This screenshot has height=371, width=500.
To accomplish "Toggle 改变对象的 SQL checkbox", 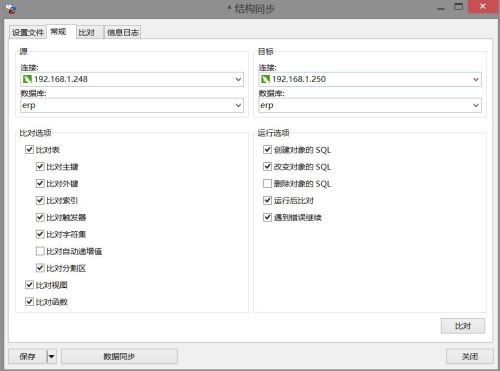I will point(267,166).
